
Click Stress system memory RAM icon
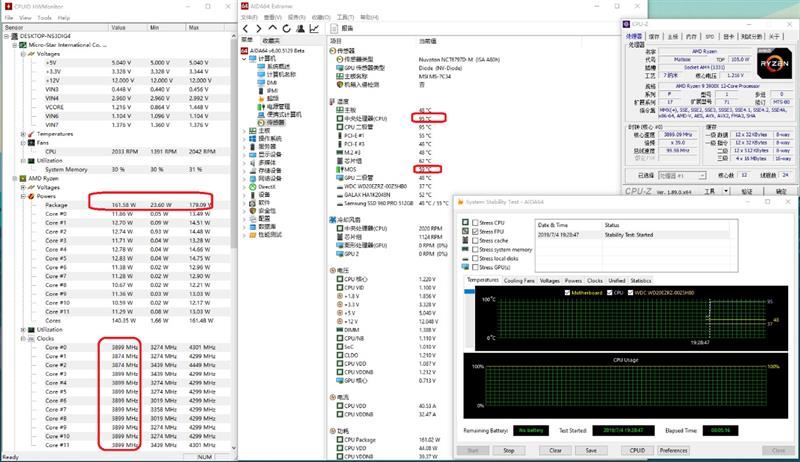point(465,249)
